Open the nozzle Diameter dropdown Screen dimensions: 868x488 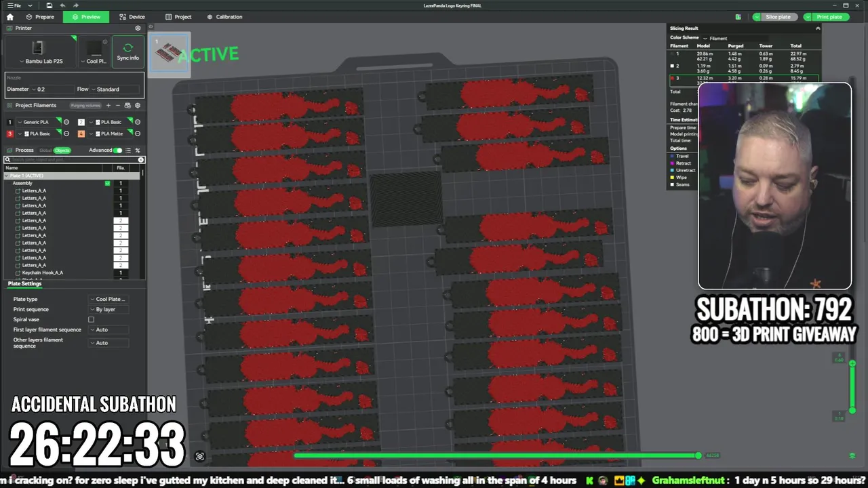coord(53,89)
